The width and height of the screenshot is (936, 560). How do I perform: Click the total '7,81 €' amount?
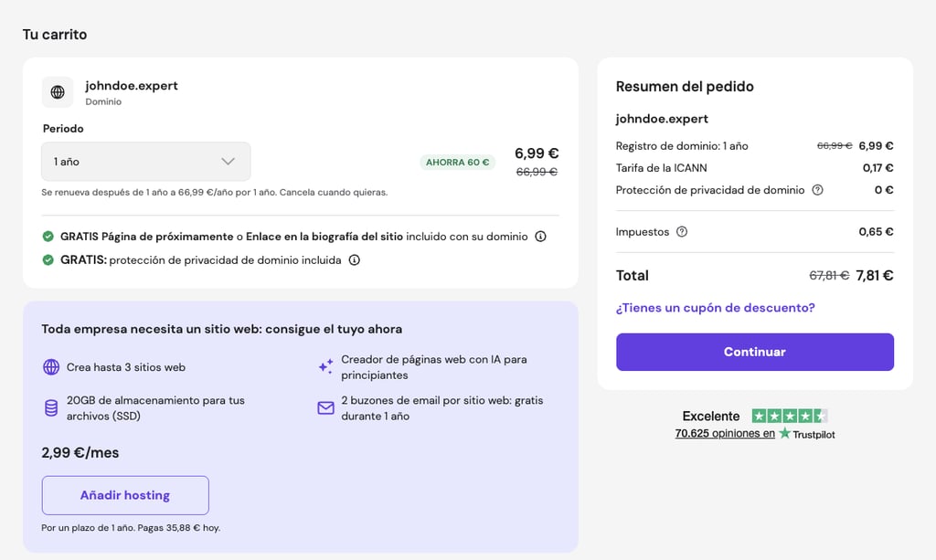(x=875, y=276)
